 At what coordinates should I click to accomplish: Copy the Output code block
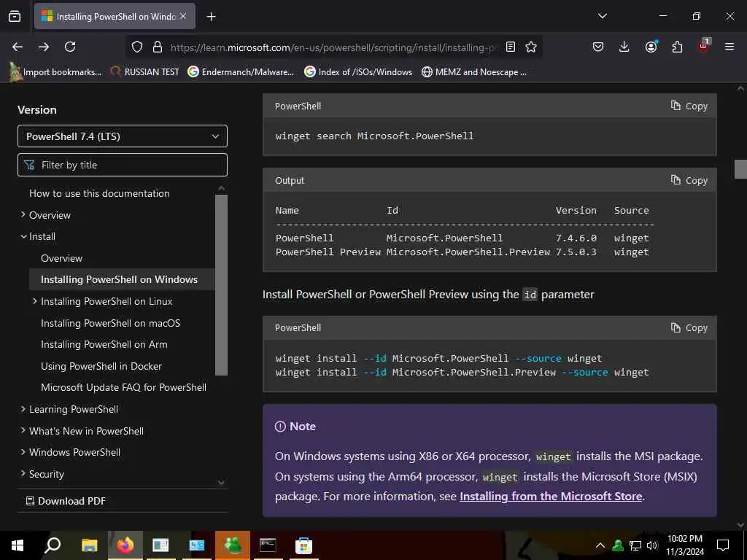click(689, 180)
